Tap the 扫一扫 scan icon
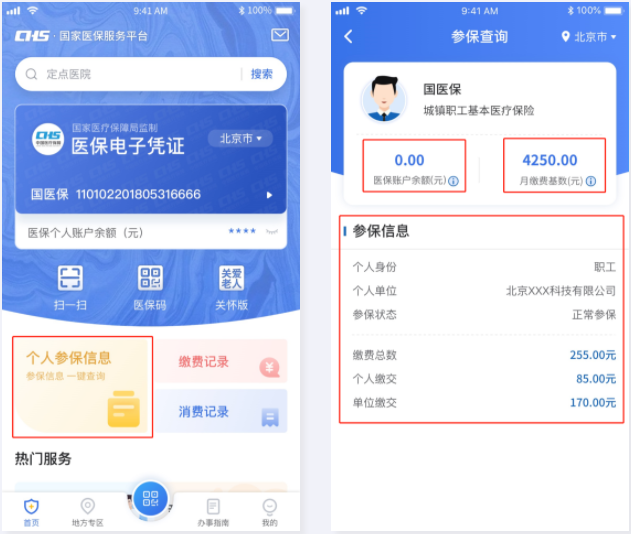 (70, 278)
